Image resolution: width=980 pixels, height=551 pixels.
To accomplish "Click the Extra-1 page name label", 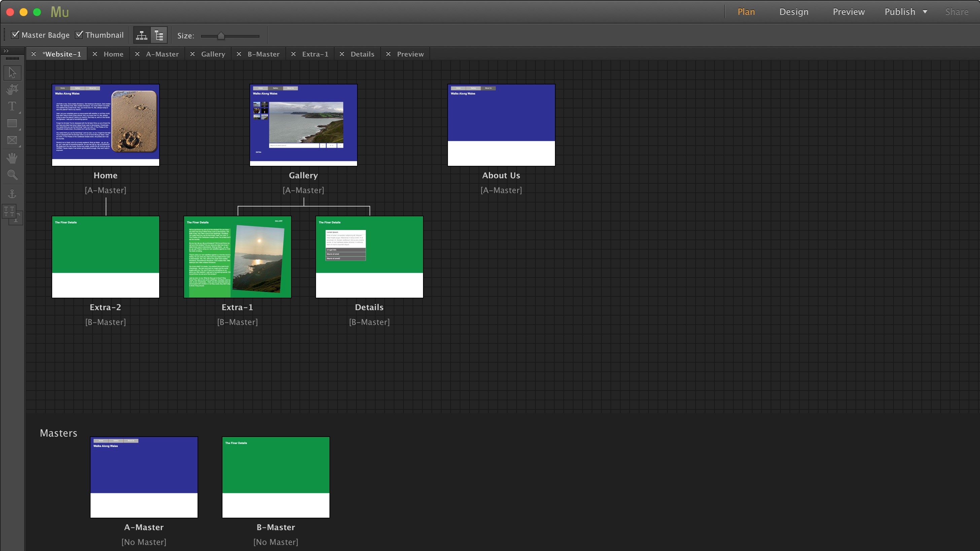I will click(x=237, y=307).
